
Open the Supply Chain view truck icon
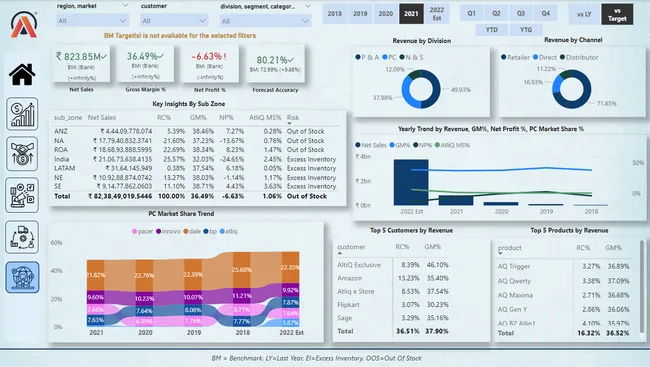point(22,237)
